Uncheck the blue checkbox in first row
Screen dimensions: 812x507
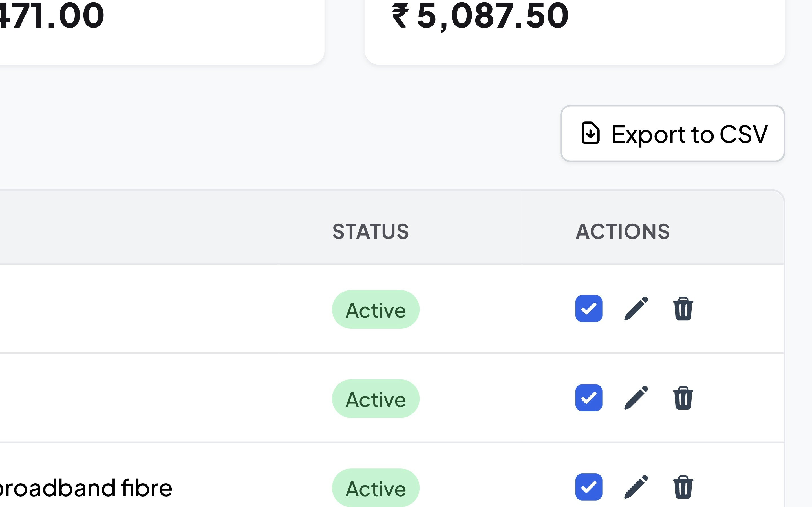click(x=589, y=308)
